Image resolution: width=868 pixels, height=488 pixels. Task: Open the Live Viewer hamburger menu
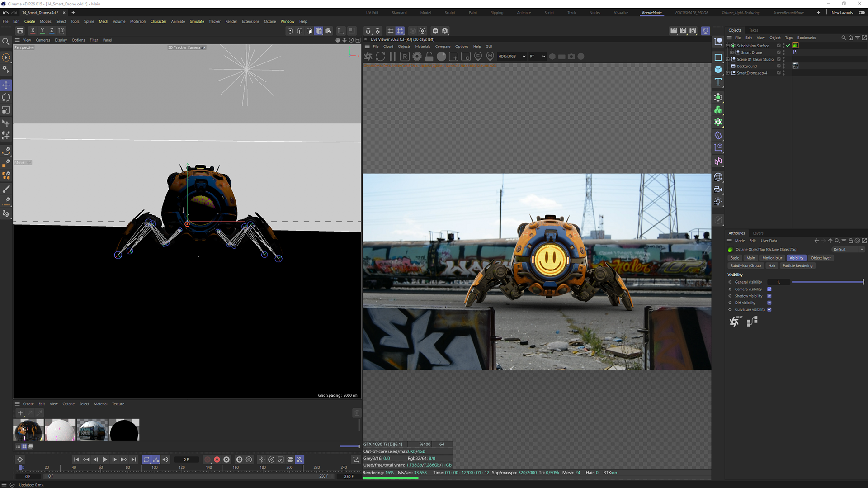click(367, 47)
